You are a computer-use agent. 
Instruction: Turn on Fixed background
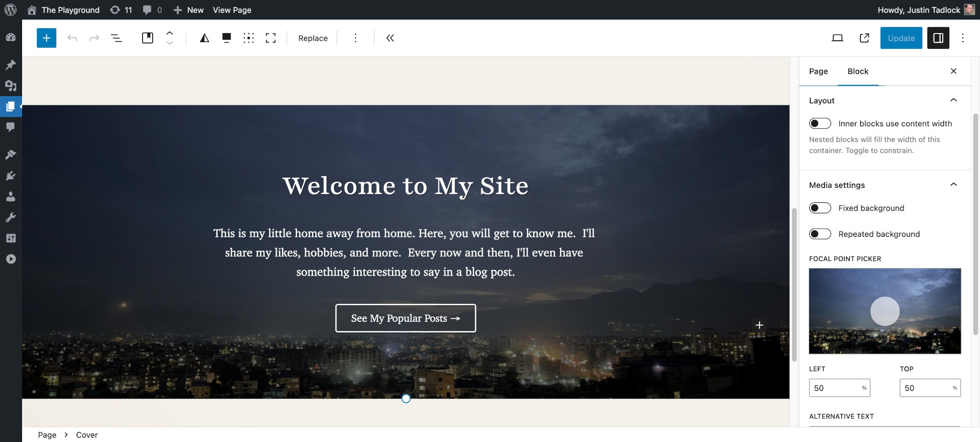(x=820, y=208)
